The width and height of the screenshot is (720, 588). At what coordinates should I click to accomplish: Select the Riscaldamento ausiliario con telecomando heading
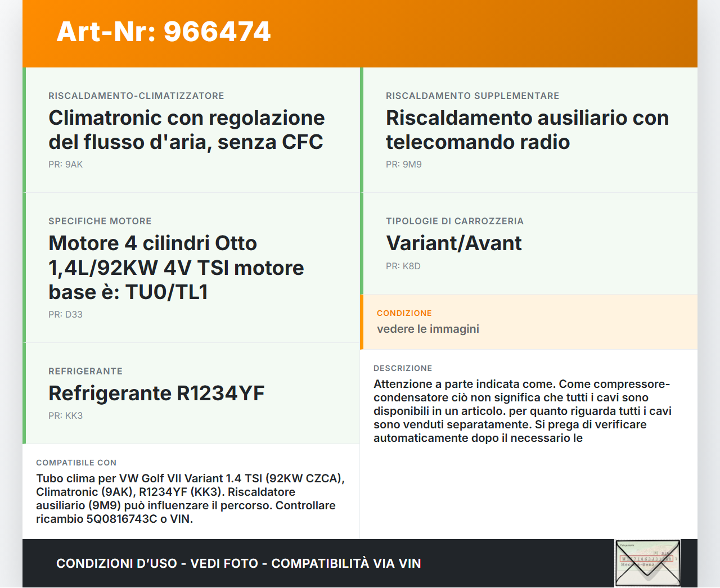coord(527,130)
